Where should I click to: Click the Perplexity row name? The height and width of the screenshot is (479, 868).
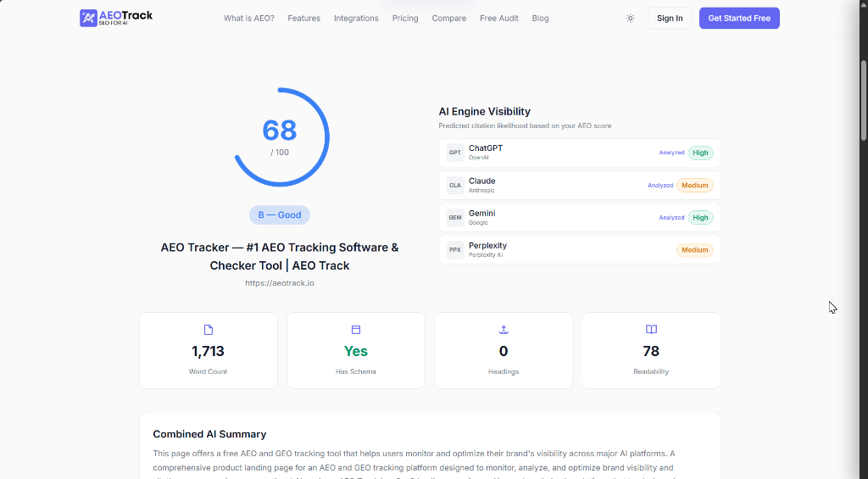(487, 245)
